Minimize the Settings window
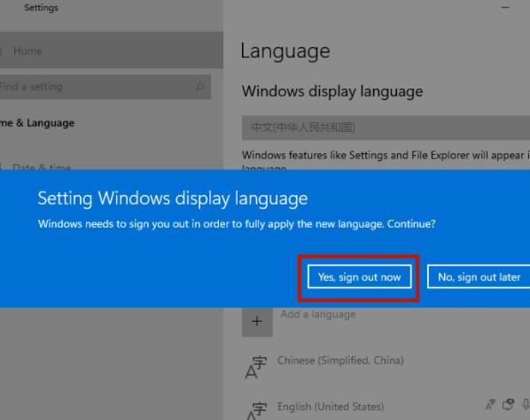Viewport: 530px width, 420px height. 505,7
